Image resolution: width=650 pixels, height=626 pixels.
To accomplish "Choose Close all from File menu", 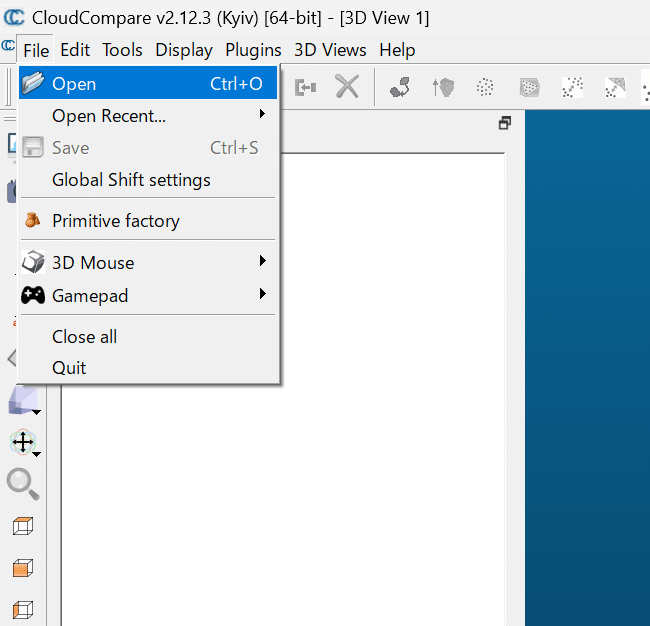I will pos(148,336).
